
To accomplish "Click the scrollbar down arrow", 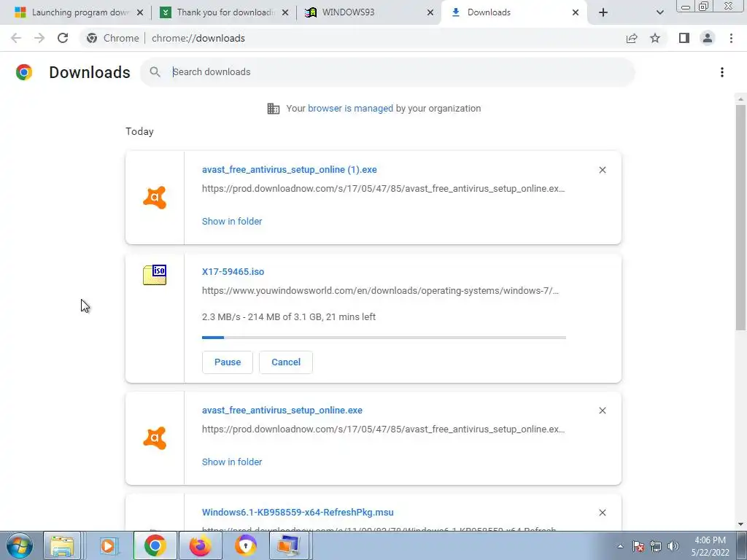I will point(740,524).
